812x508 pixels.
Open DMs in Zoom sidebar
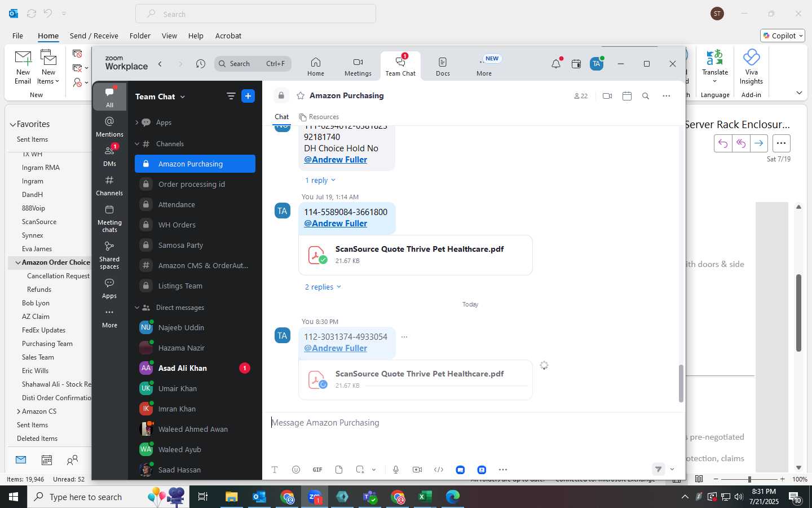109,156
